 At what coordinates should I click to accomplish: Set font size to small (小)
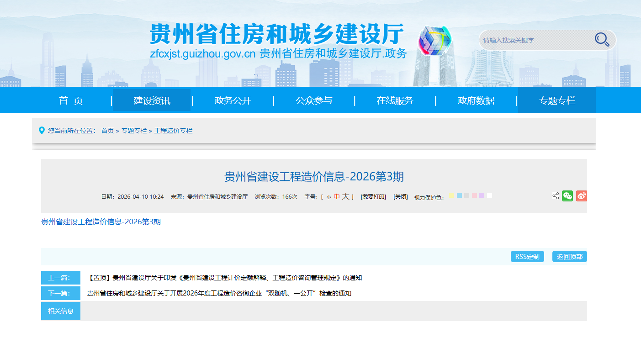click(328, 197)
